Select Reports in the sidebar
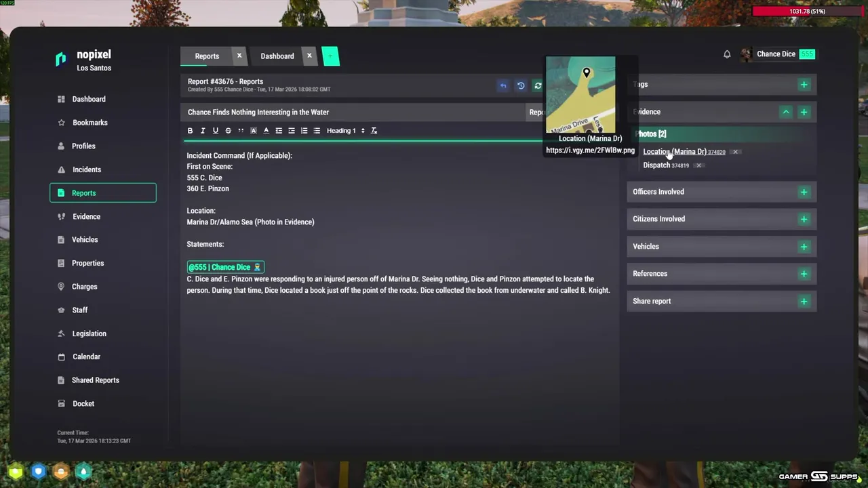The image size is (868, 488). pos(103,193)
